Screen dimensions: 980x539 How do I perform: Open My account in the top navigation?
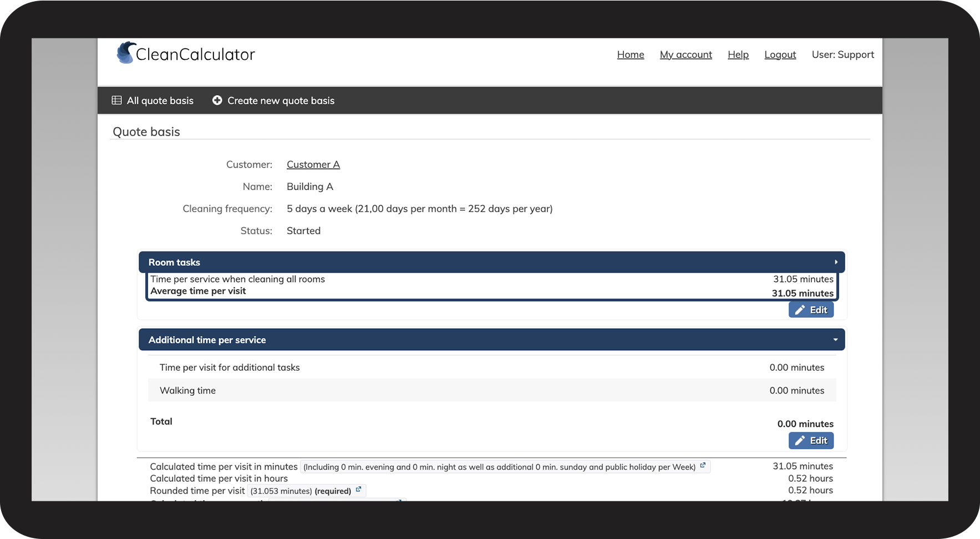(x=686, y=54)
